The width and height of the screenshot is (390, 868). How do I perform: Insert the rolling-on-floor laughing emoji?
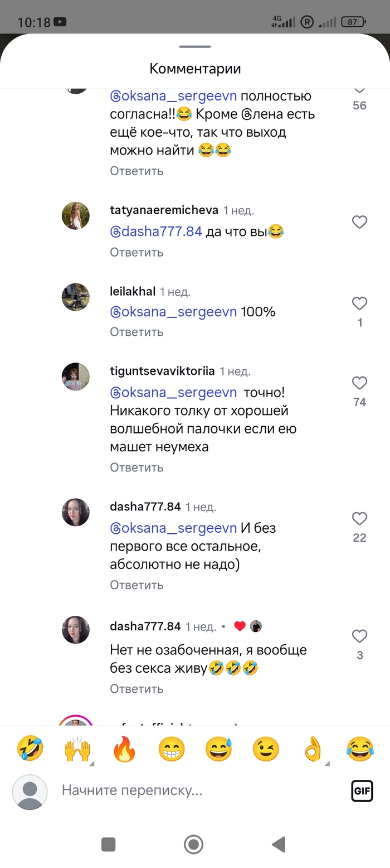pos(30,749)
